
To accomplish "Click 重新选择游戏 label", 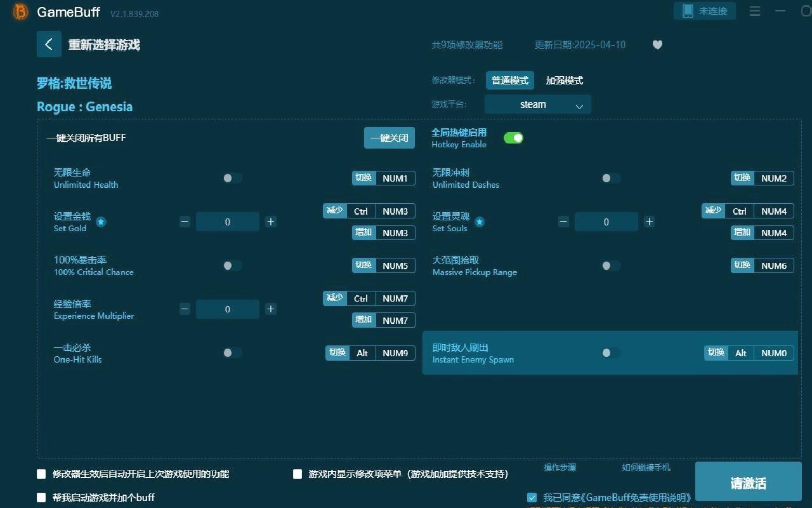I will click(104, 45).
